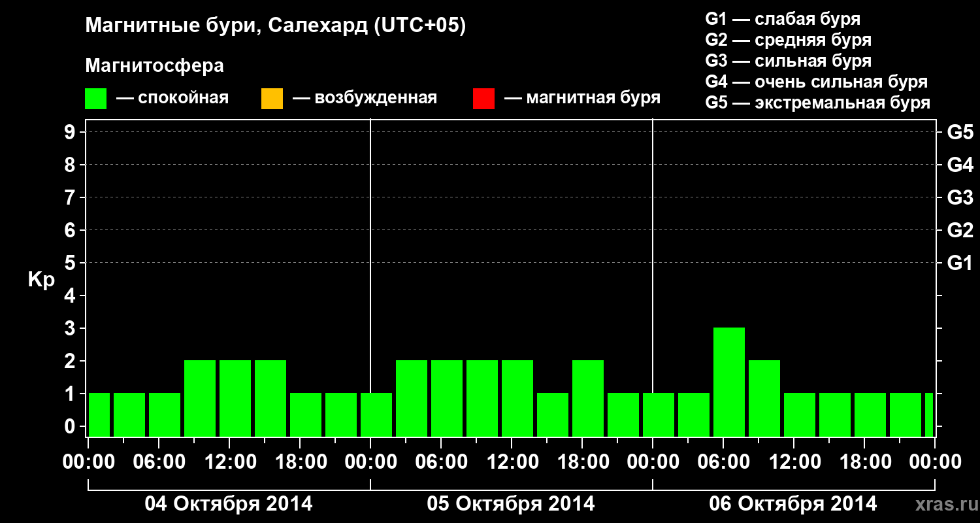Click the bar crossing midnight into 06 October
The image size is (980, 523).
[x=659, y=415]
